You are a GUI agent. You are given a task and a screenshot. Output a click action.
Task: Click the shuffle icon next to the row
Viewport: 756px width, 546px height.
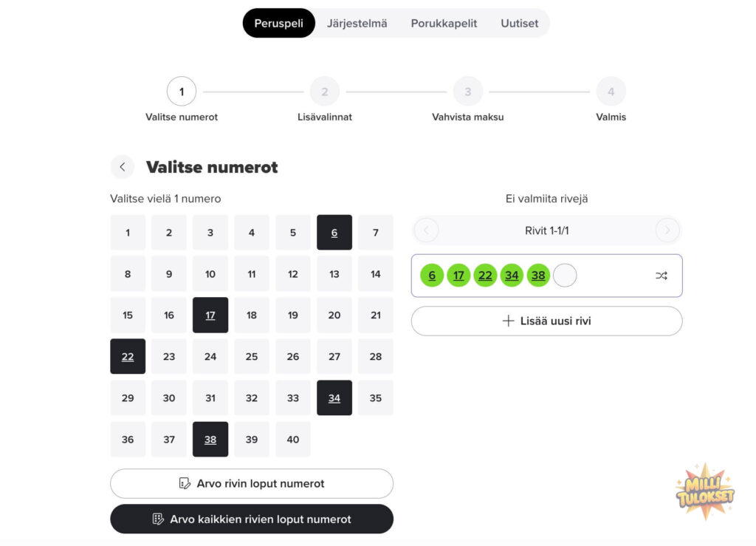pyautogui.click(x=661, y=275)
